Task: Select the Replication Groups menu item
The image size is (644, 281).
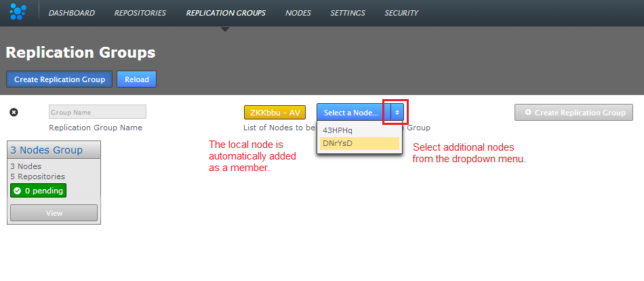Action: pyautogui.click(x=226, y=13)
